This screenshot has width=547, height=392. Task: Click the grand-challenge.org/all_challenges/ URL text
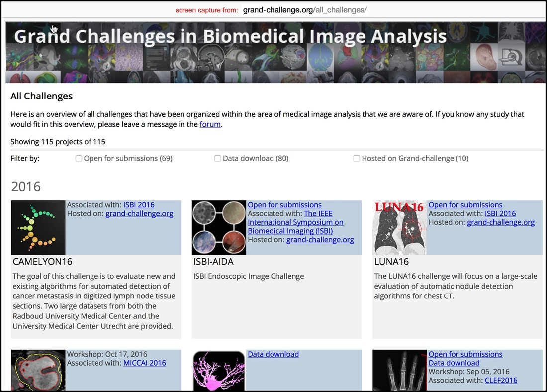(x=305, y=10)
